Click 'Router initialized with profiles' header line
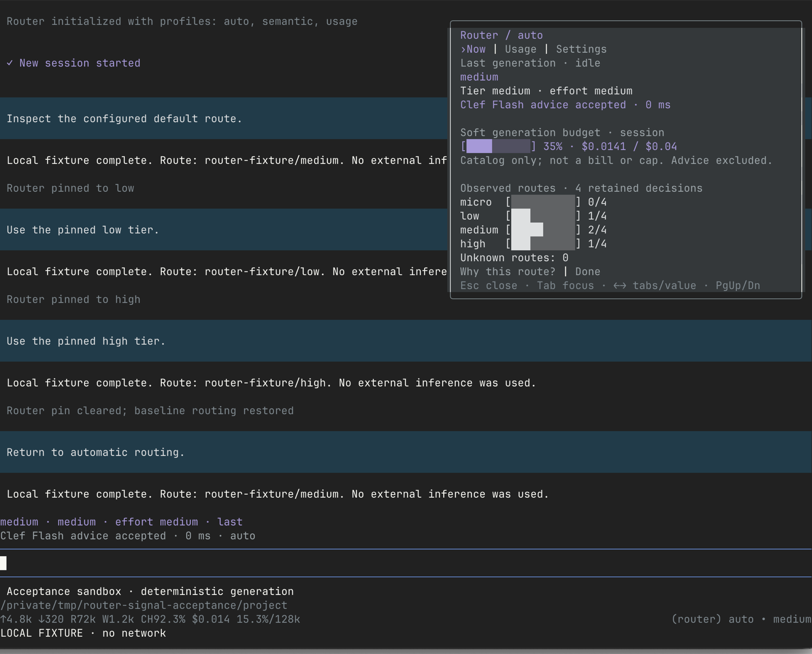 pyautogui.click(x=182, y=21)
